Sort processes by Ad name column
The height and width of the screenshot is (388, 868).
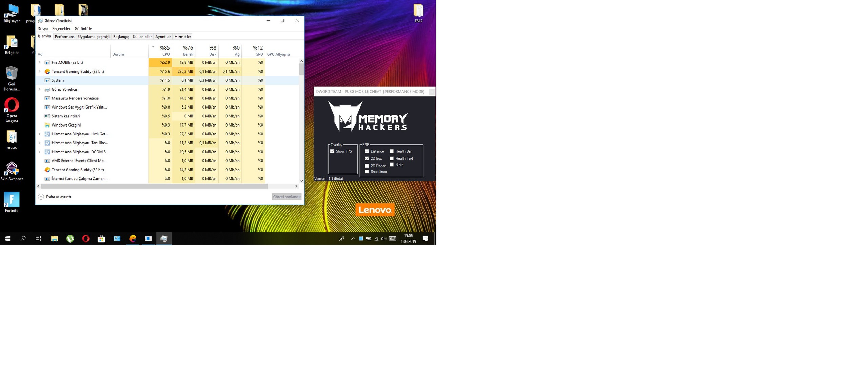click(x=73, y=51)
